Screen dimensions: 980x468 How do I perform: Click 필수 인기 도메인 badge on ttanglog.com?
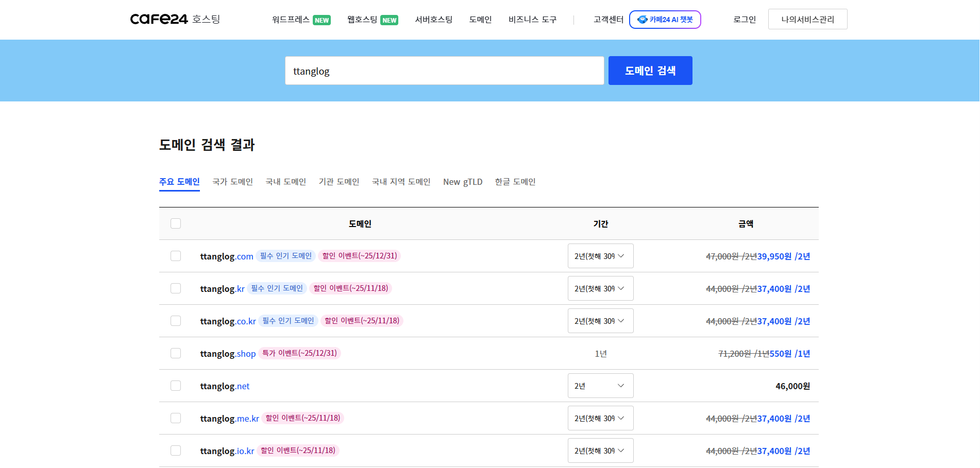pyautogui.click(x=286, y=256)
